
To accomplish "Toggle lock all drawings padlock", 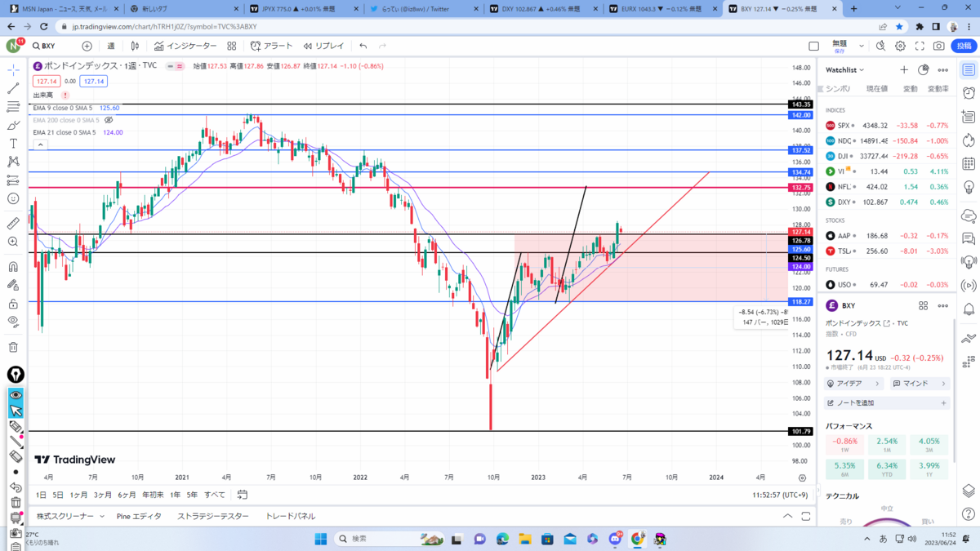I will (14, 303).
